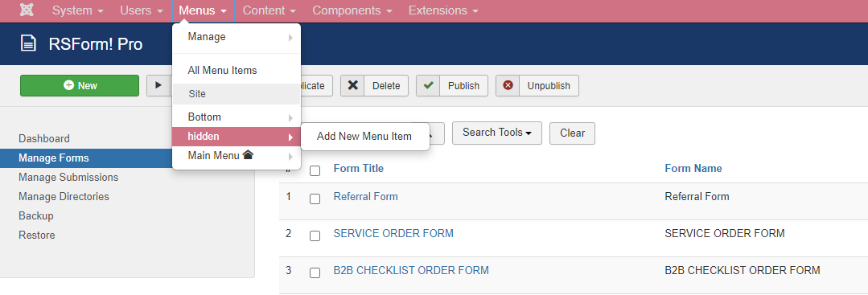868x295 pixels.
Task: Tick the B2B CHECKLIST ORDER FORM checkbox
Action: click(x=315, y=272)
